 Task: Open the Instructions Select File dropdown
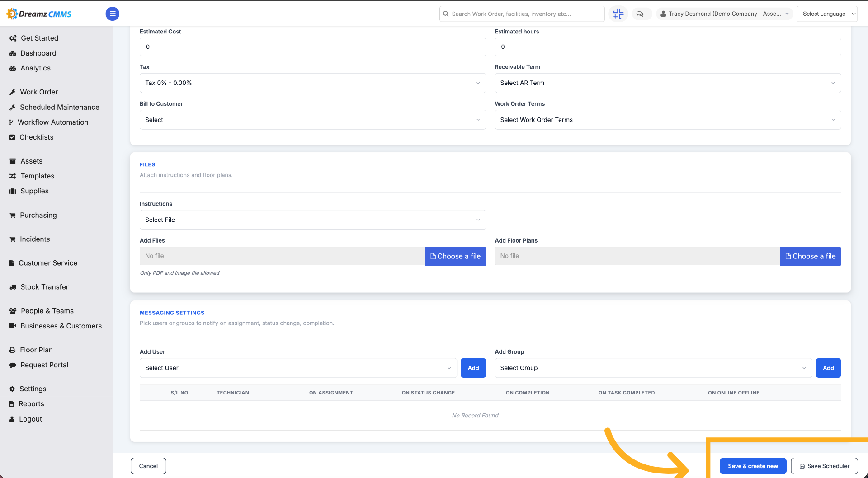[313, 220]
